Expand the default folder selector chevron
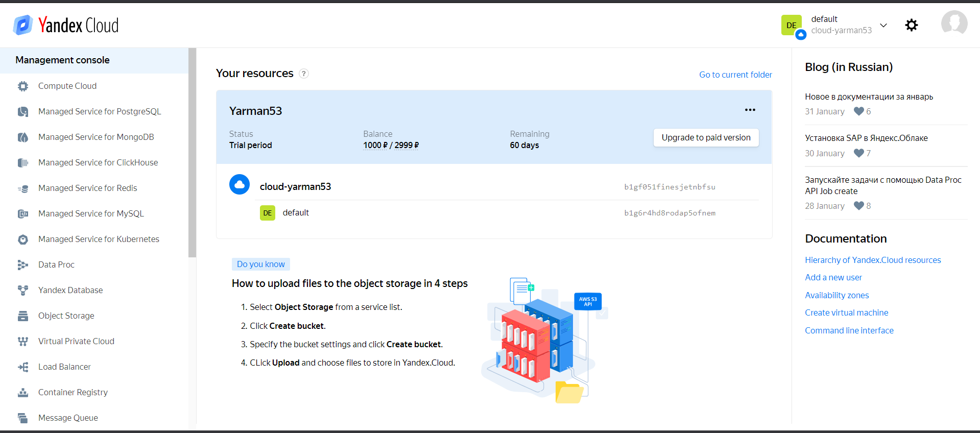The image size is (980, 433). (883, 25)
